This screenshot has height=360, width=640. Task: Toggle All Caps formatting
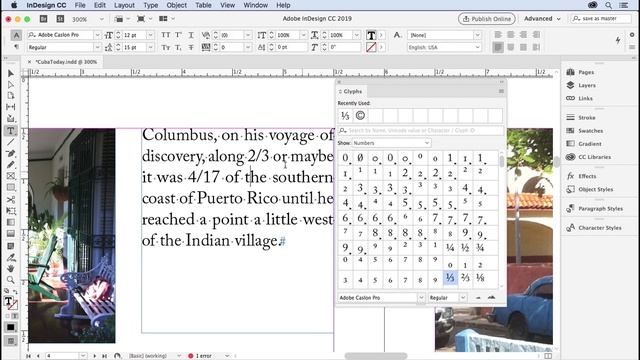click(165, 35)
